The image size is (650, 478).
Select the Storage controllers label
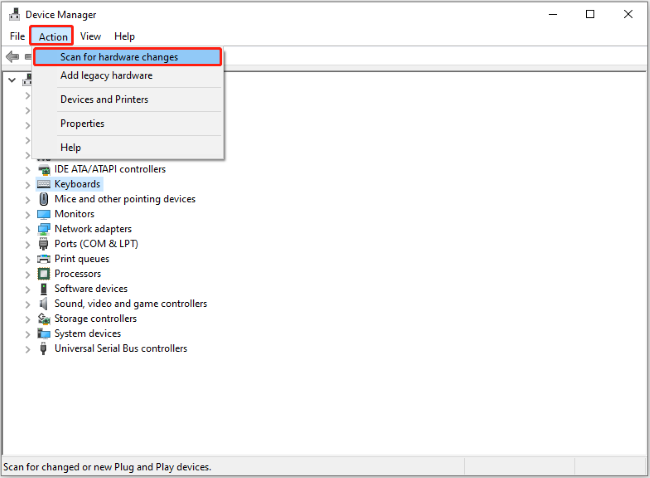(95, 318)
